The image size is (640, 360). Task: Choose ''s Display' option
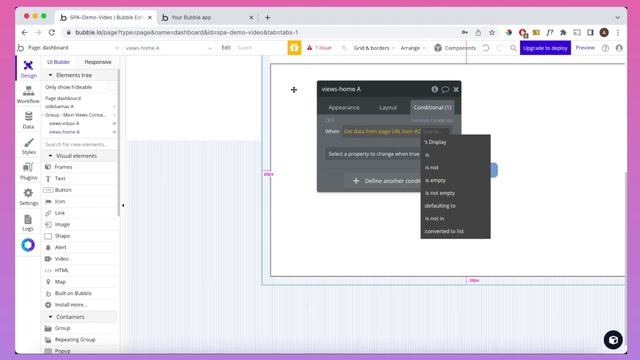pos(456,142)
